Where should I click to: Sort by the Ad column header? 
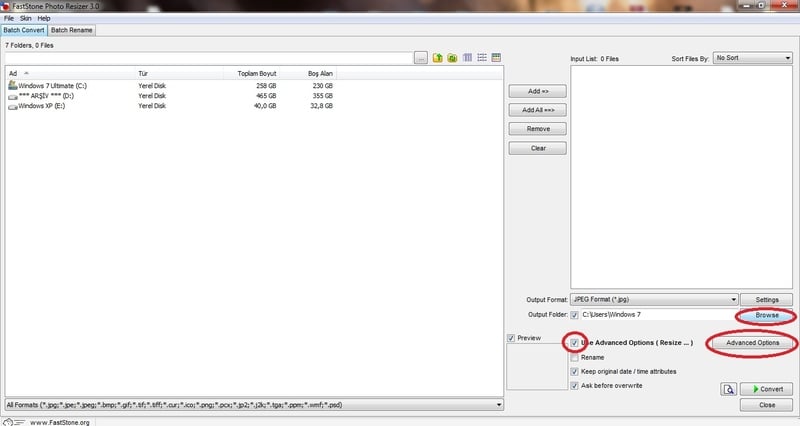click(70, 73)
